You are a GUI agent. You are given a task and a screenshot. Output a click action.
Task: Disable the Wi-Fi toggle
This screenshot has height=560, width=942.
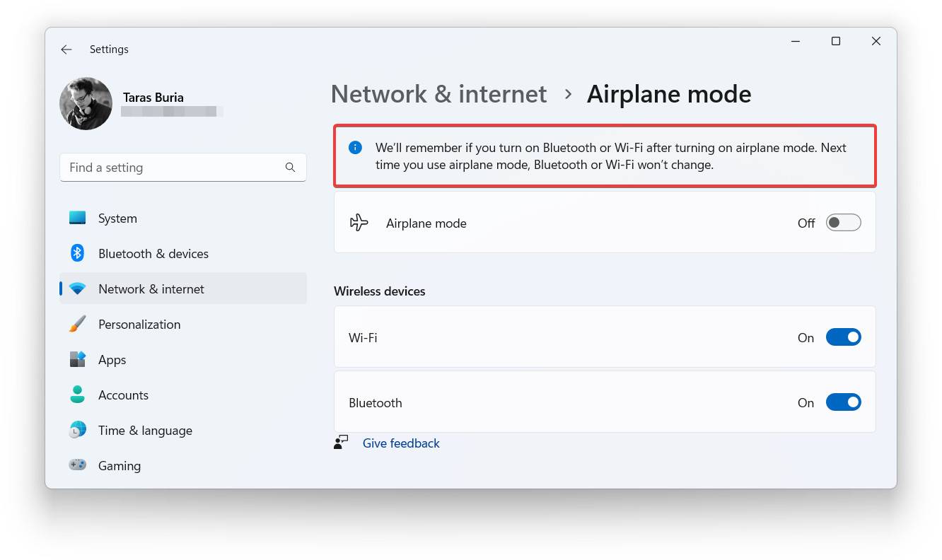(x=843, y=337)
